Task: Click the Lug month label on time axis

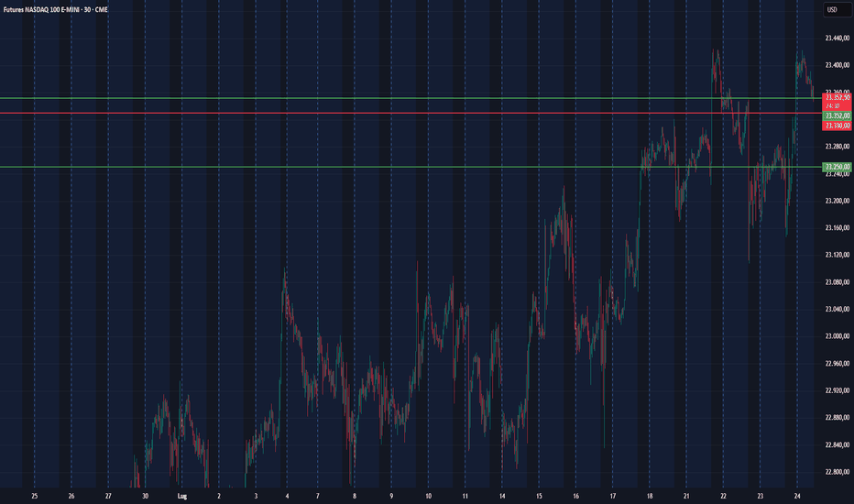Action: (182, 497)
